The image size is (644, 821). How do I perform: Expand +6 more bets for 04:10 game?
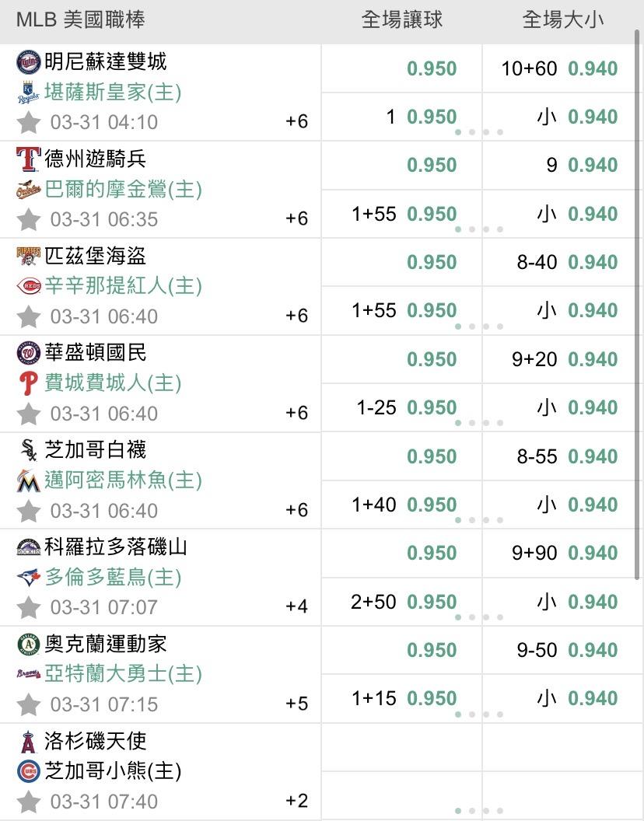[296, 121]
